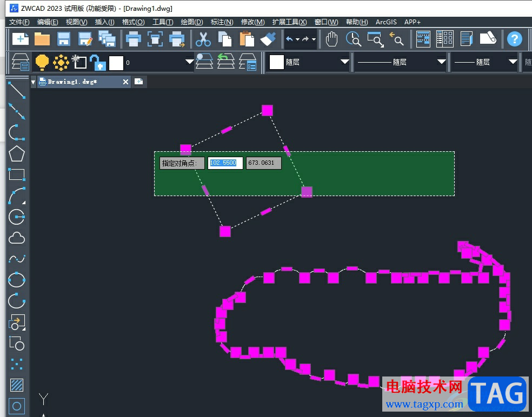The width and height of the screenshot is (532, 417).
Task: Select the Revision cloud tool
Action: 17,238
